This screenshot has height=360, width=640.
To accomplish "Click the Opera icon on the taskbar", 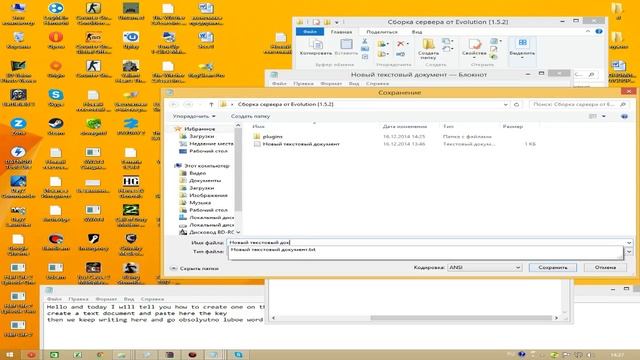I will [x=31, y=355].
